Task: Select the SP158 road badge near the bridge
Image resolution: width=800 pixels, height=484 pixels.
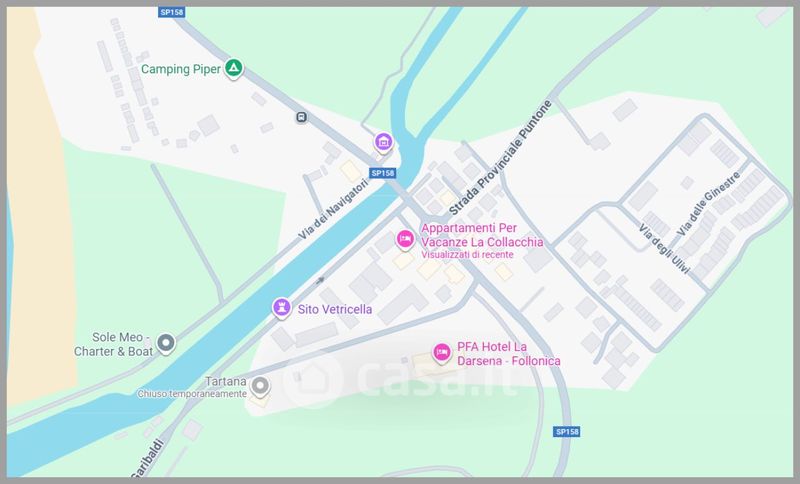Action: (x=383, y=173)
